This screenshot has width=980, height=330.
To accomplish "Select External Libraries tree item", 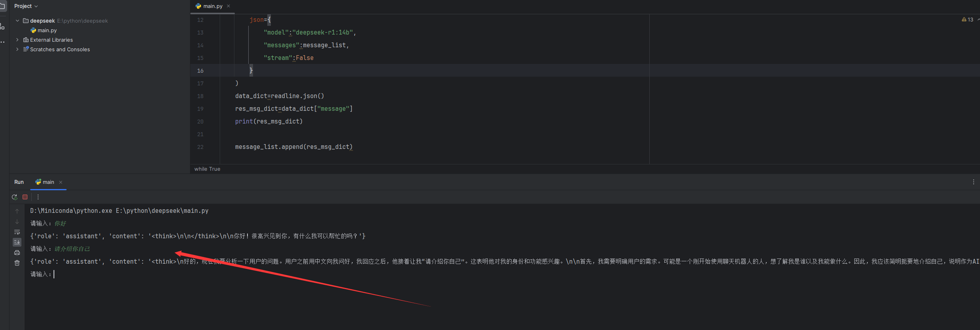I will 52,40.
